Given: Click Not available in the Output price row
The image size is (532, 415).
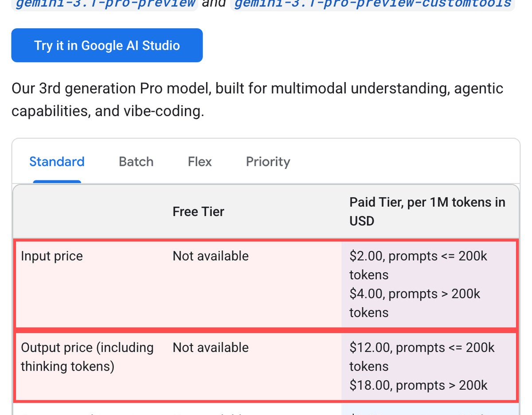Looking at the screenshot, I should [x=211, y=348].
